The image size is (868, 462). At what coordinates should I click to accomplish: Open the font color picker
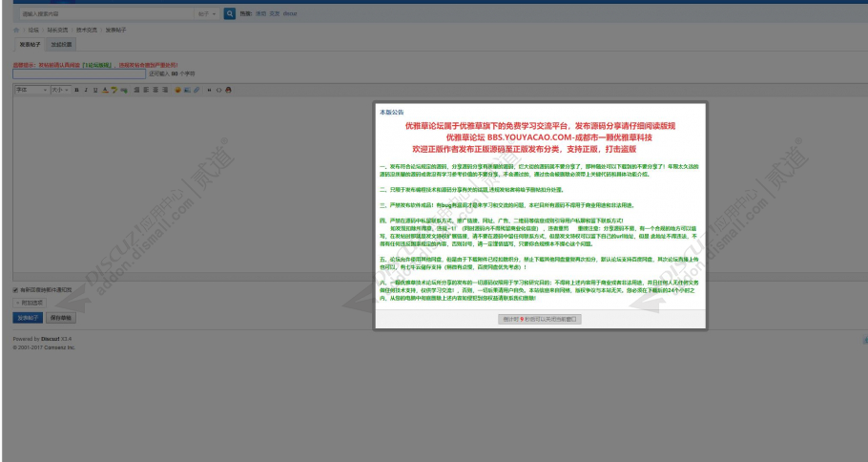[105, 90]
